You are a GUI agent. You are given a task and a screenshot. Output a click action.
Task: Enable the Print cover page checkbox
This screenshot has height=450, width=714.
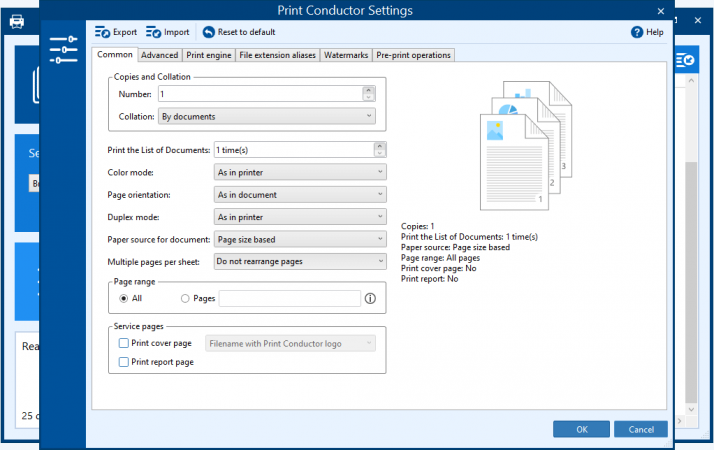click(124, 343)
